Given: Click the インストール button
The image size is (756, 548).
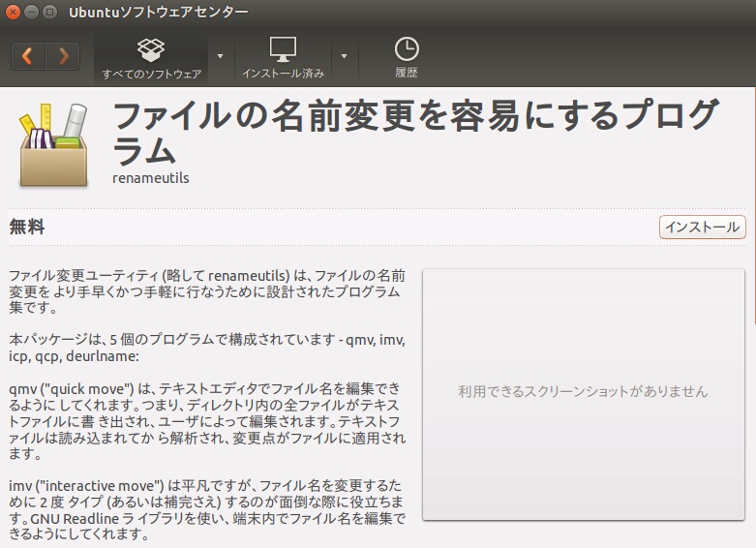Looking at the screenshot, I should [703, 227].
